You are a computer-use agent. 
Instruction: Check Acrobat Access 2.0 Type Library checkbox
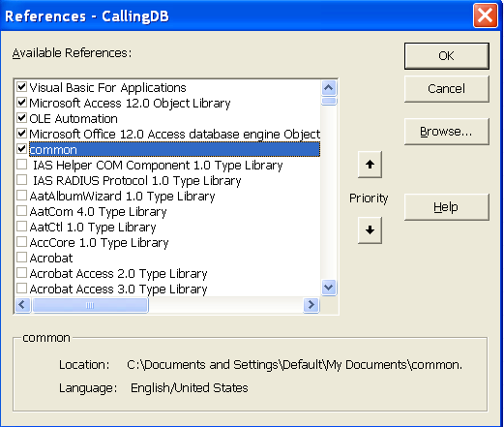[21, 273]
